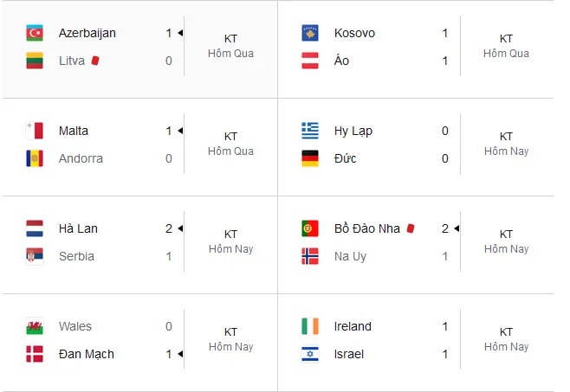The width and height of the screenshot is (570, 392).
Task: Select the Ireland team name
Action: point(353,326)
